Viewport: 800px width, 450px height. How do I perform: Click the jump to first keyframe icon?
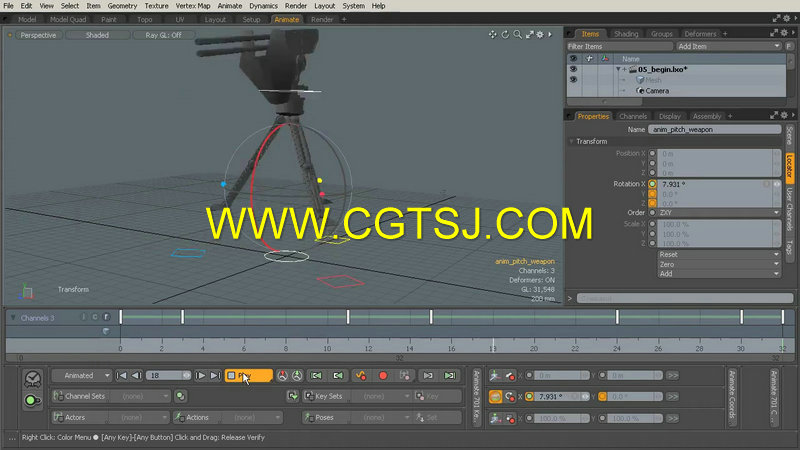(x=316, y=376)
